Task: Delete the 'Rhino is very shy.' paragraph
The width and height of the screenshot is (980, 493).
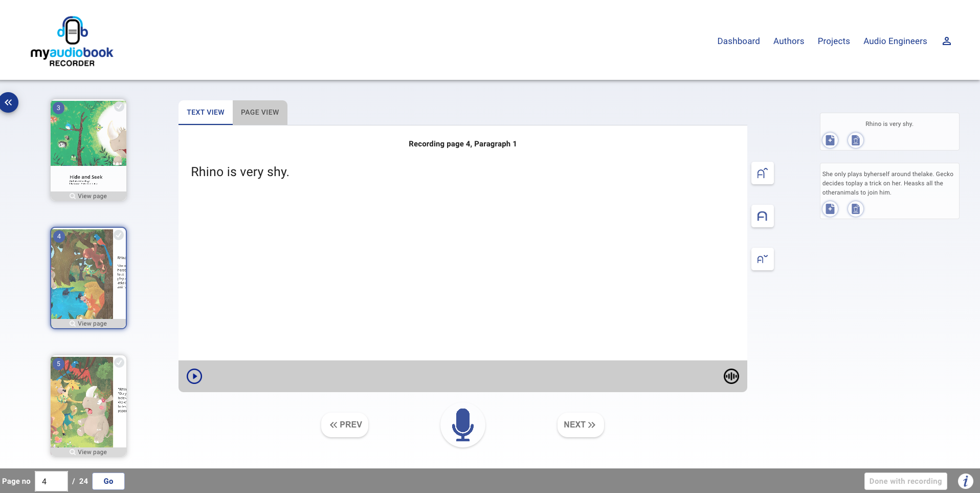Action: [x=856, y=140]
